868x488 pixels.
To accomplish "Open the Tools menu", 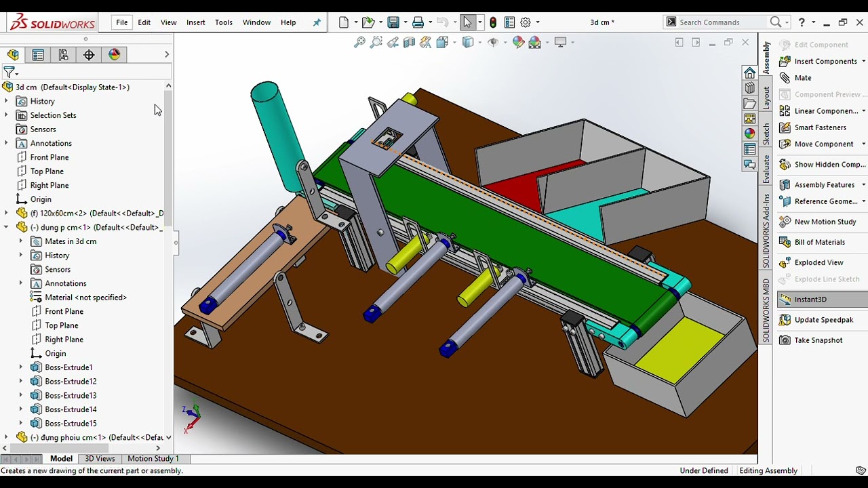I will 224,22.
